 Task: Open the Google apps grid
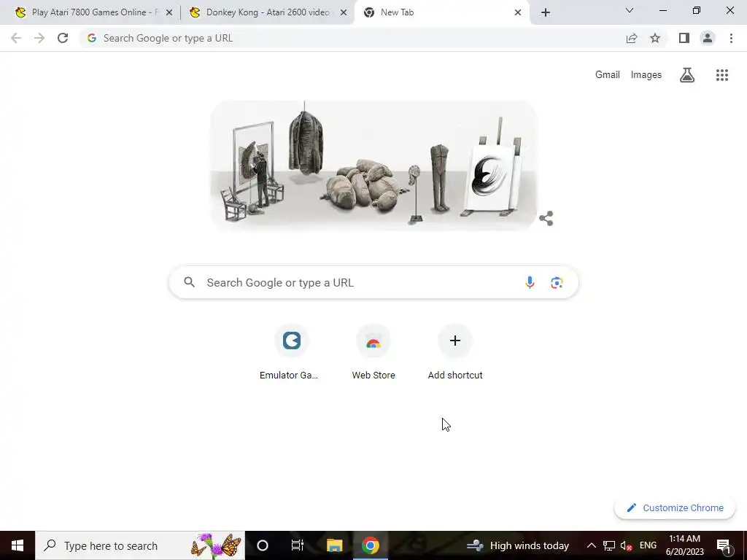pyautogui.click(x=722, y=75)
